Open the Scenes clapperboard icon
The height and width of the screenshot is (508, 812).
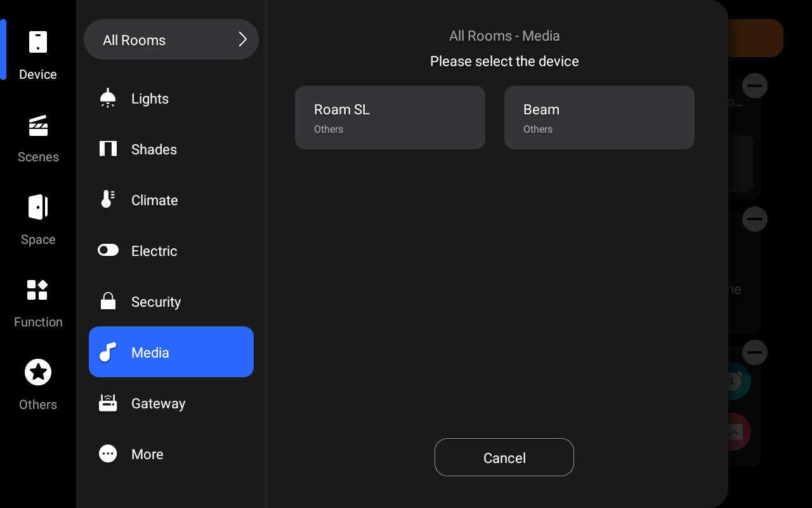click(x=38, y=125)
